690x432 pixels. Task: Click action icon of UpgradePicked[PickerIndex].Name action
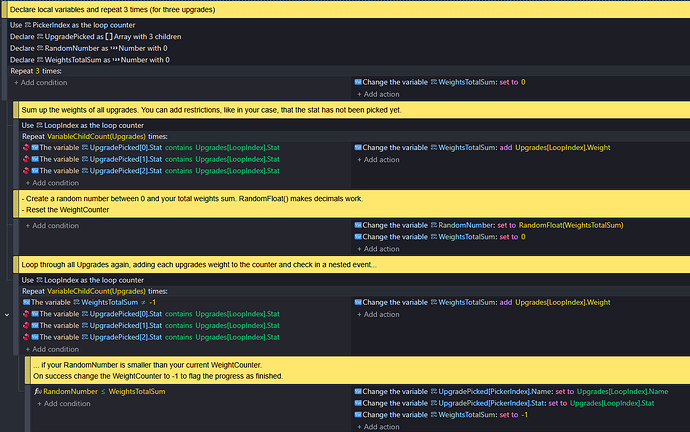358,392
